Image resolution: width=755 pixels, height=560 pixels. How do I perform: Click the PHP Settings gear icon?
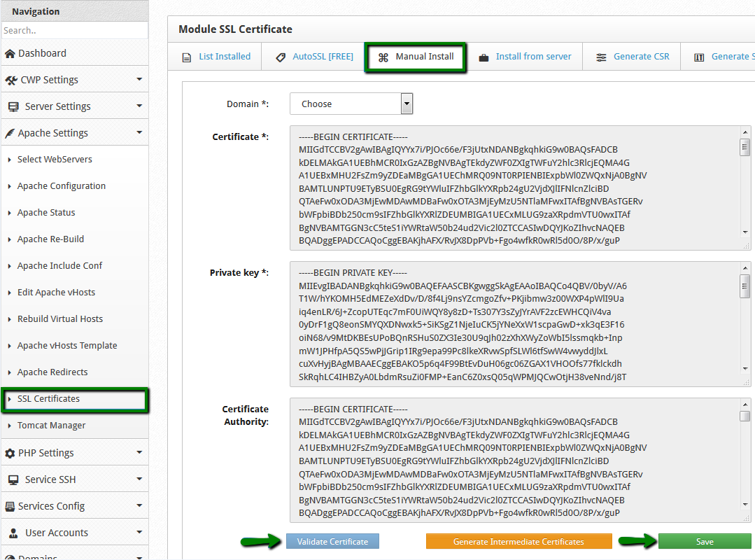[10, 453]
